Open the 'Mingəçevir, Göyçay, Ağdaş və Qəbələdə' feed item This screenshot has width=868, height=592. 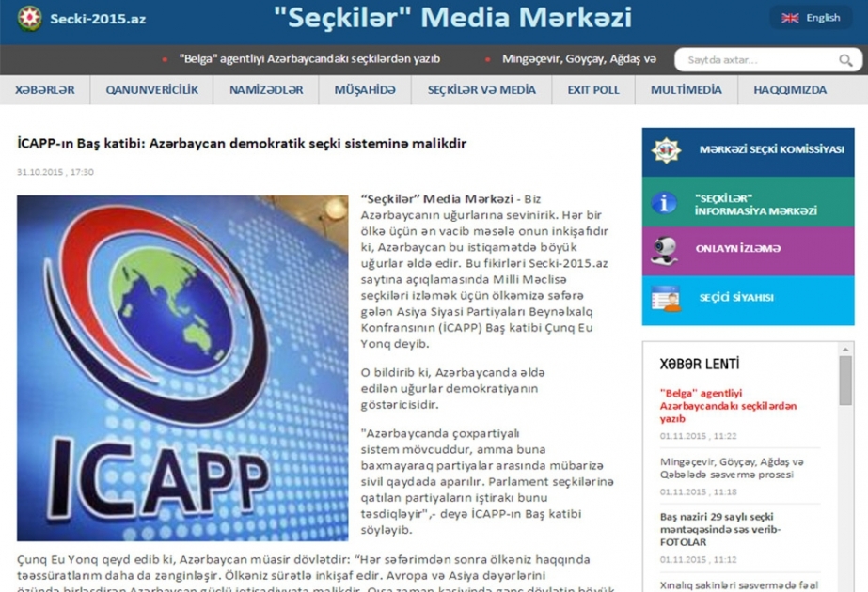pos(732,468)
